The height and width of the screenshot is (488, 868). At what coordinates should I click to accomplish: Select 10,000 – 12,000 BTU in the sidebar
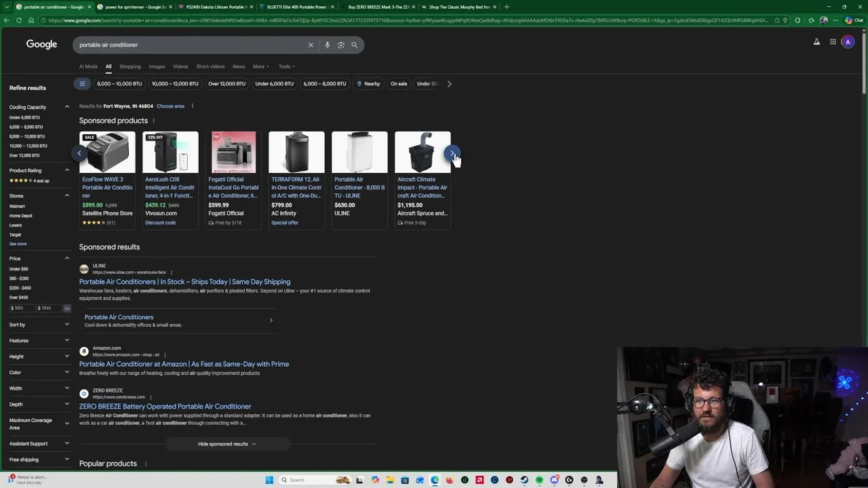[x=28, y=146]
